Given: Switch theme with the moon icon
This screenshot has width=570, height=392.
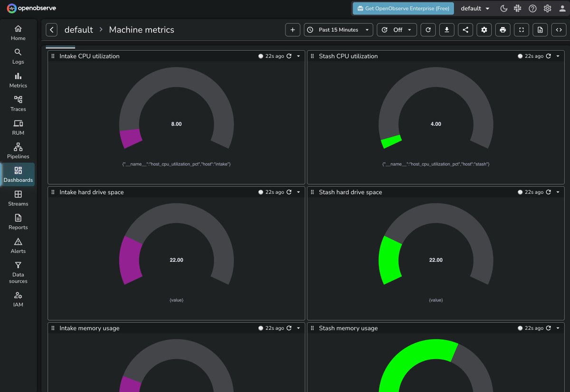Looking at the screenshot, I should pos(504,9).
